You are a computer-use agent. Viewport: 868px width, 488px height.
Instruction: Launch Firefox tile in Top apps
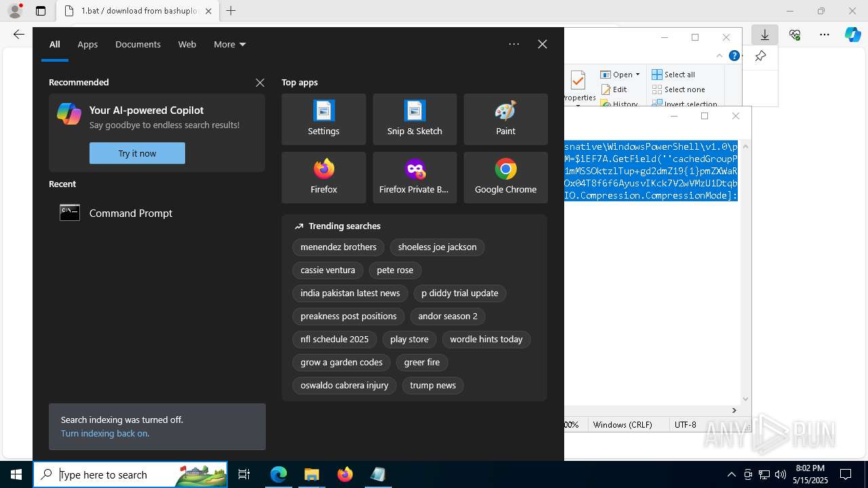323,178
